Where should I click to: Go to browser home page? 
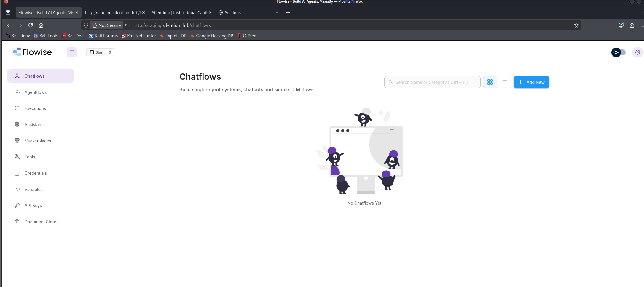coord(41,25)
